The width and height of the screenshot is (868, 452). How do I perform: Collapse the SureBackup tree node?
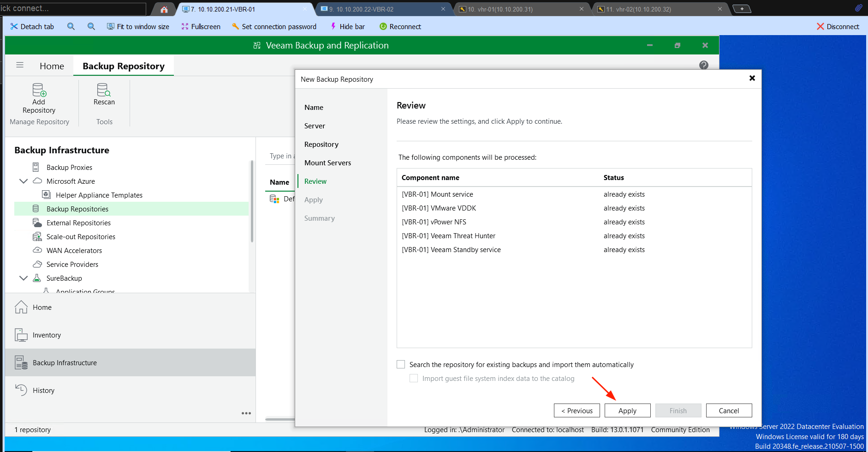[23, 278]
